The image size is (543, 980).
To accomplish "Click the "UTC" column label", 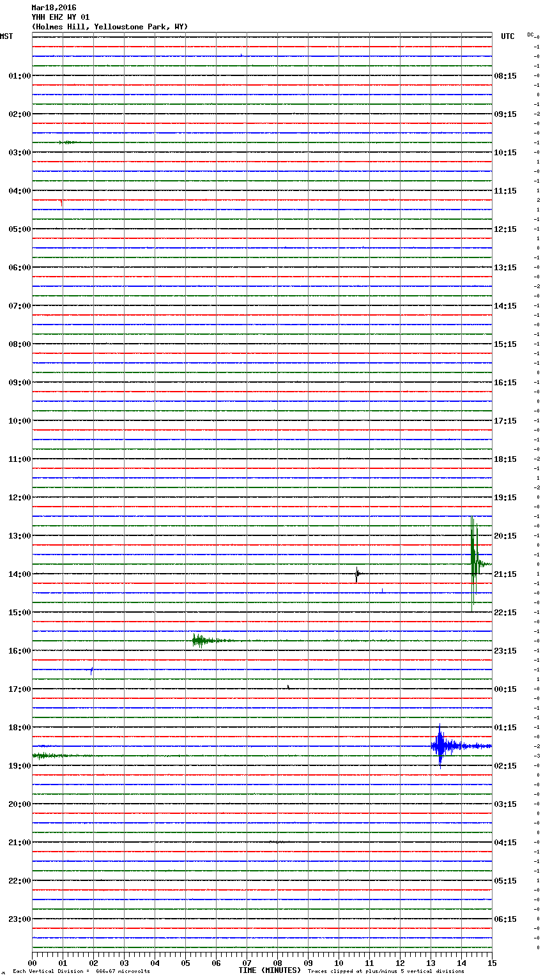I will 508,36.
